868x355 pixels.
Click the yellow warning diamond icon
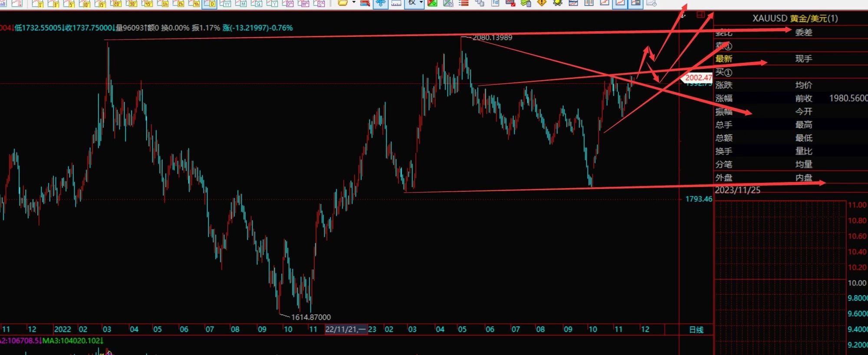coord(542,3)
